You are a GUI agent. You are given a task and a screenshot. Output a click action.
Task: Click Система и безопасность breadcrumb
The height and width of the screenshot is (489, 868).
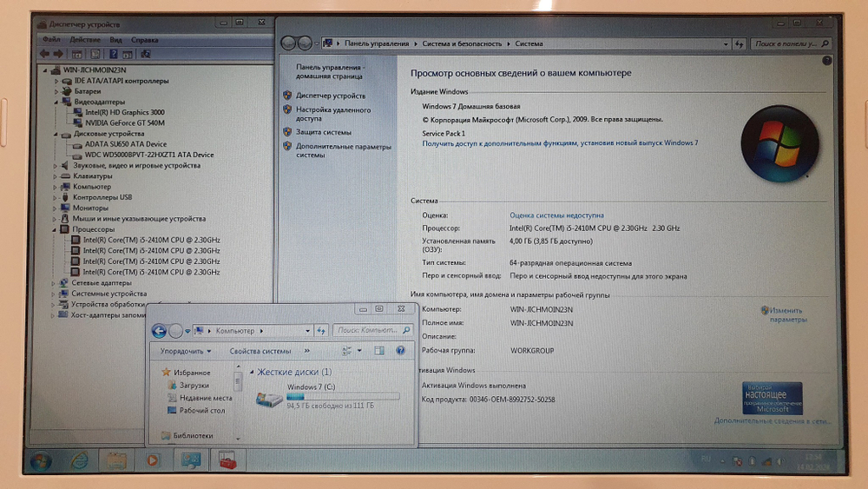(x=462, y=43)
